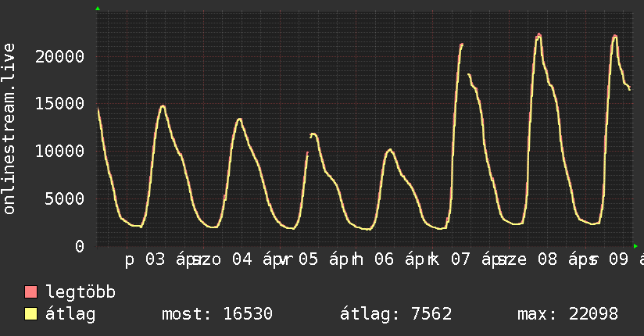Screen dimensions: 644x336
Task: Click the 06 date label on x-axis
Action: (x=384, y=259)
